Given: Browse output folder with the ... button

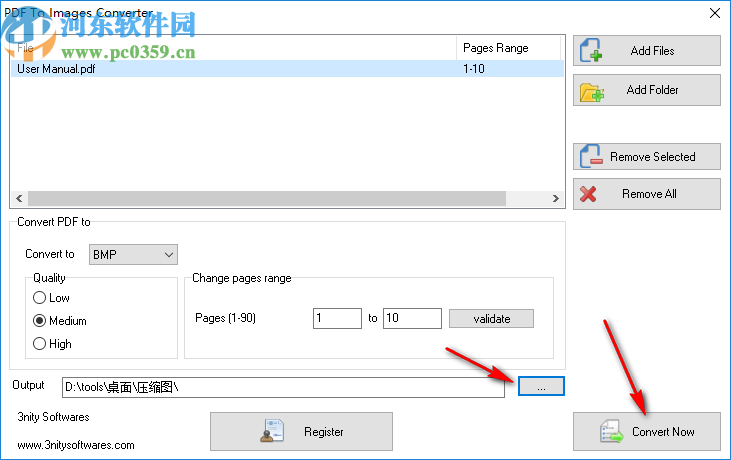Looking at the screenshot, I should [x=541, y=386].
